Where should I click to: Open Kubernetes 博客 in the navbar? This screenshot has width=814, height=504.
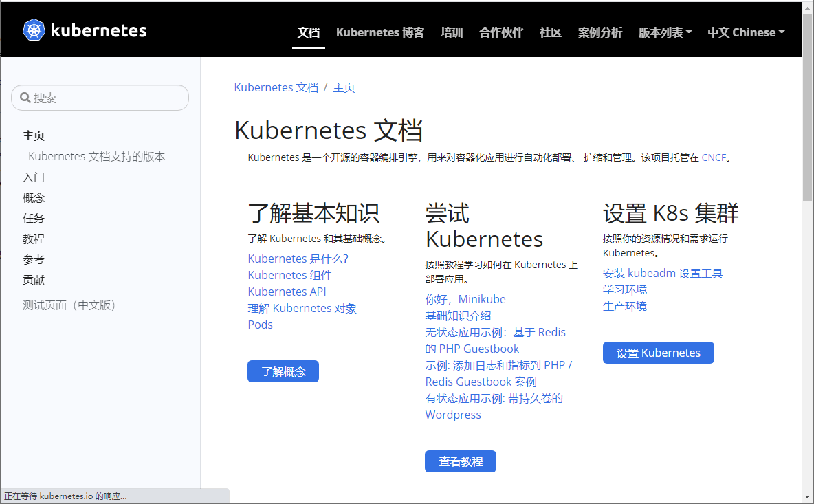point(380,33)
